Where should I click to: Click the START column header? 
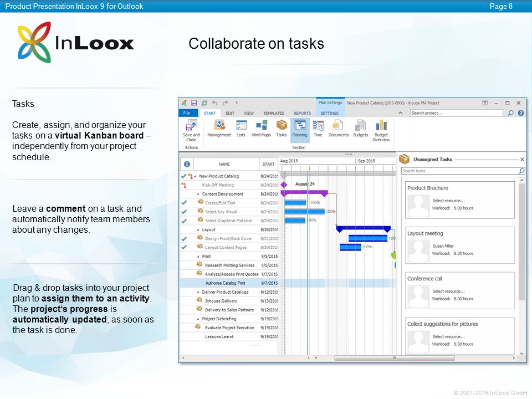pyautogui.click(x=268, y=164)
